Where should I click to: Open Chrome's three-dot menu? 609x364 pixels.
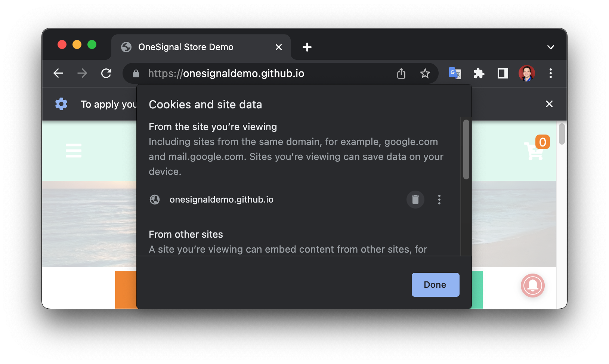pos(550,73)
